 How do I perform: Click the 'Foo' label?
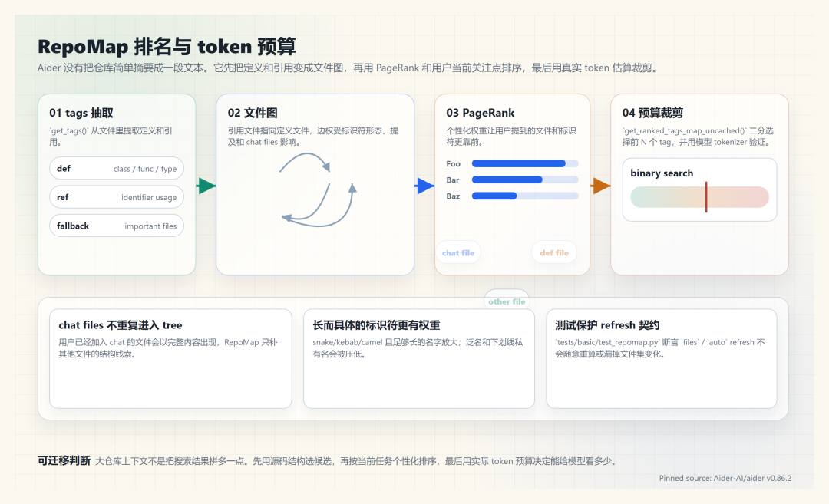(453, 163)
